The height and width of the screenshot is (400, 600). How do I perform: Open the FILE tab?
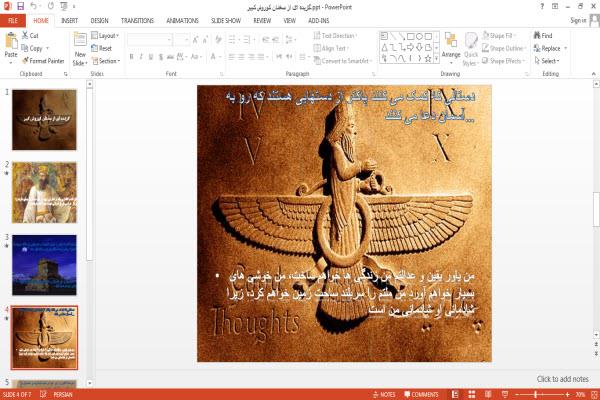pos(13,21)
